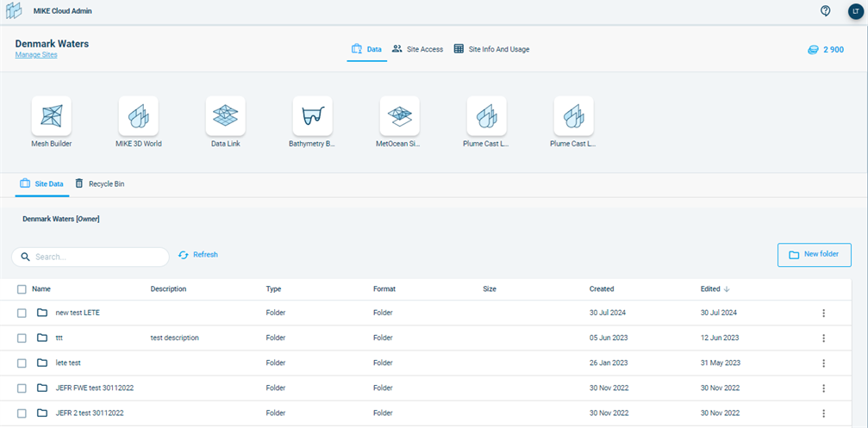
Task: Open the LT user avatar menu
Action: pos(854,11)
